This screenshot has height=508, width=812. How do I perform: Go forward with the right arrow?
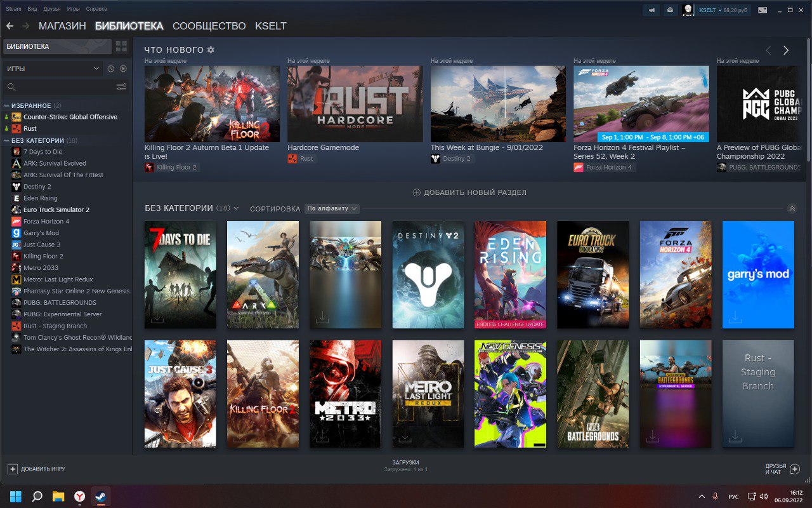26,26
